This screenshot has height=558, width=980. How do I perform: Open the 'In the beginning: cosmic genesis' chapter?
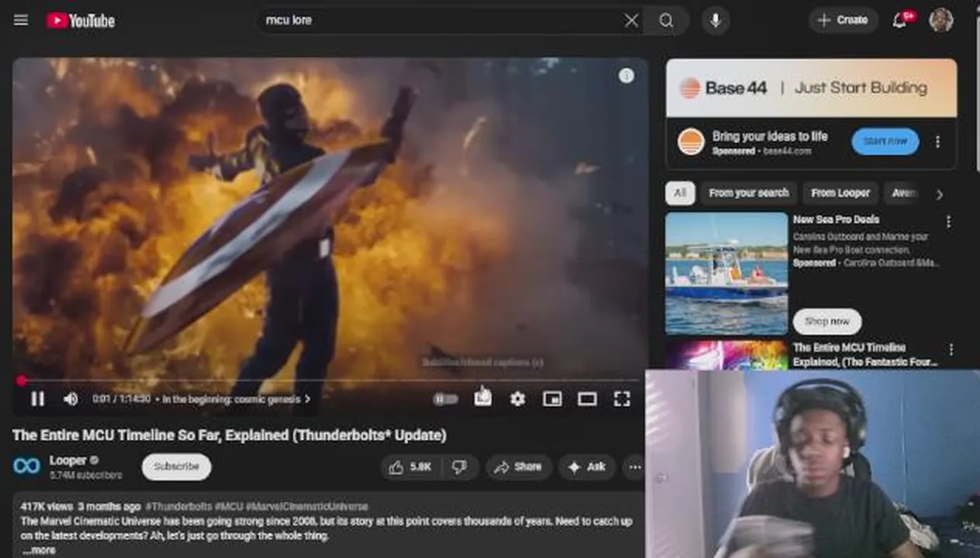[236, 399]
